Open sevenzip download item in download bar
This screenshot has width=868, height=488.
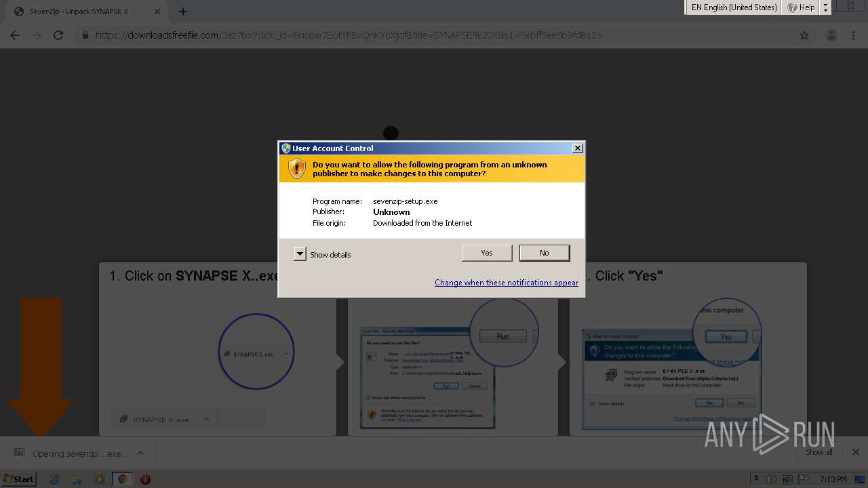click(x=70, y=453)
